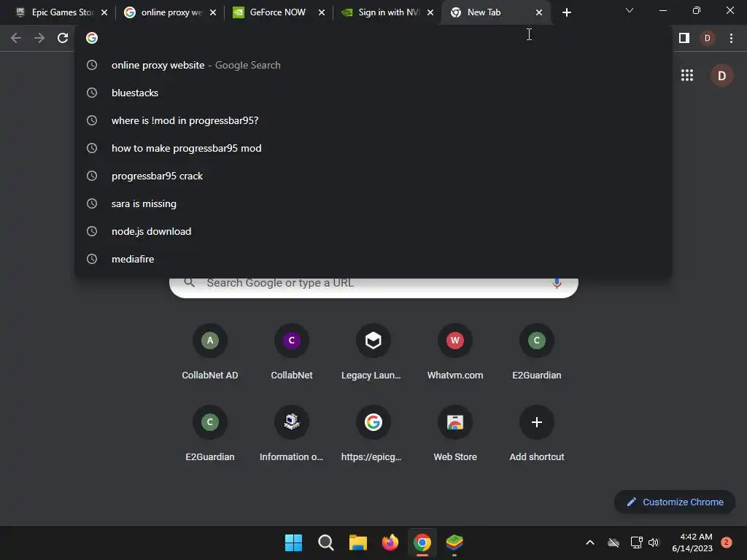Go back with the back arrow
The width and height of the screenshot is (747, 560).
(x=16, y=38)
